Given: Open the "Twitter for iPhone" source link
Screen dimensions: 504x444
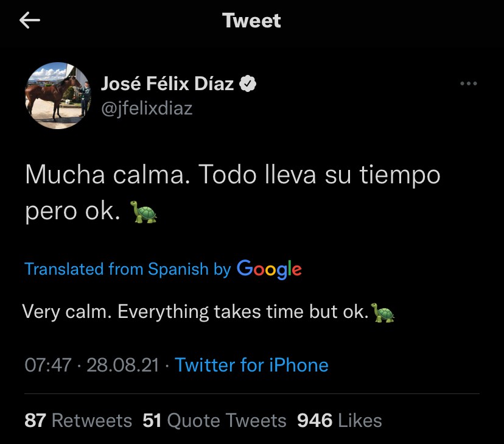Looking at the screenshot, I should click(x=251, y=365).
